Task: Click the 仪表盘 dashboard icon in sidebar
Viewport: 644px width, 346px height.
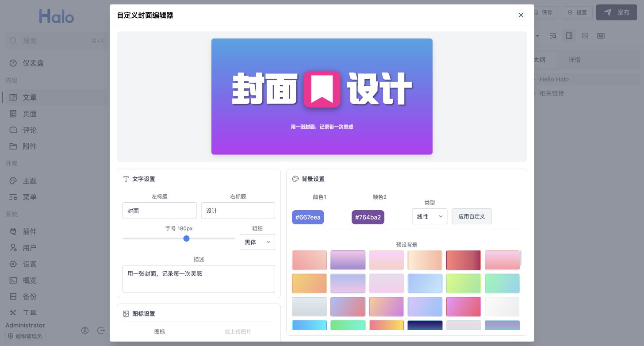Action: tap(13, 63)
